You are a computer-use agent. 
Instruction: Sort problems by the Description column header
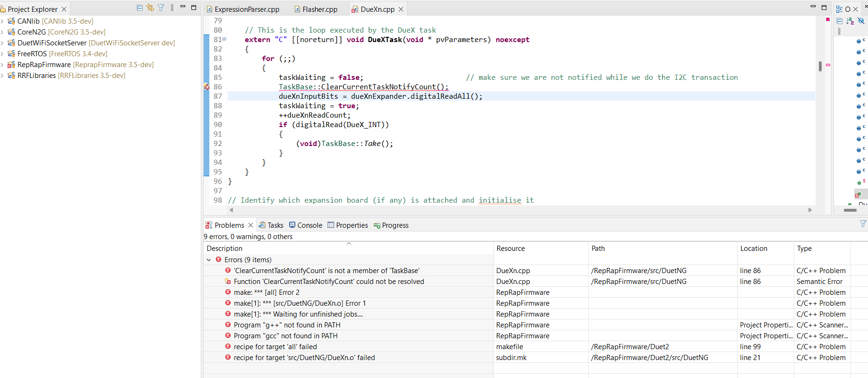point(348,249)
